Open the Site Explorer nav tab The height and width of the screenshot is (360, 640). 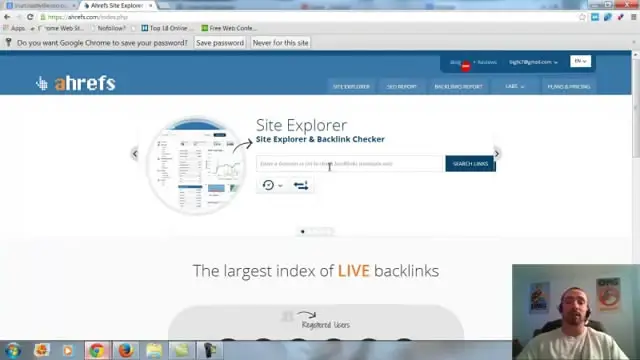click(x=351, y=87)
